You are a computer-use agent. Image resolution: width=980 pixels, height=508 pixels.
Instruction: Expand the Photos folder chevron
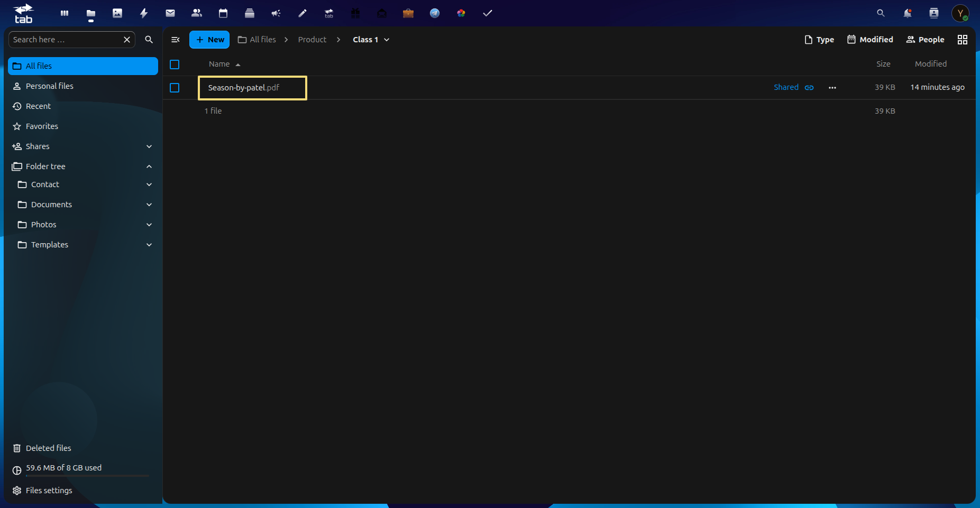click(149, 225)
